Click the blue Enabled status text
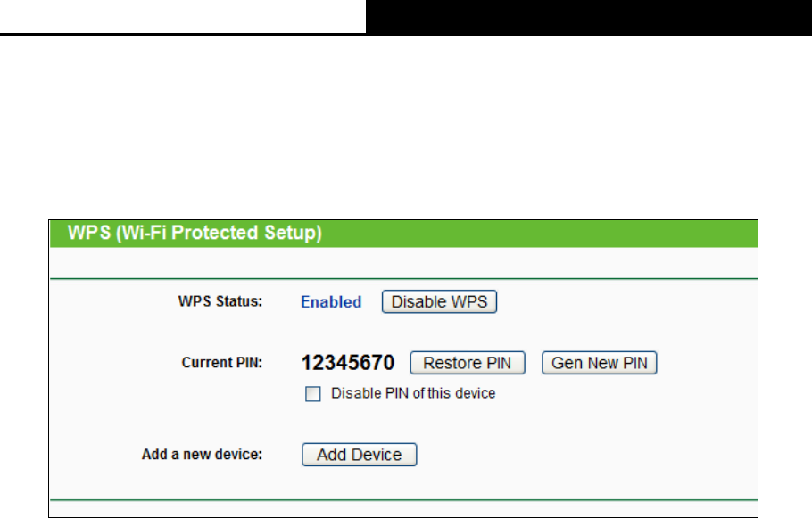Viewport: 812px width, 518px height. [x=331, y=301]
